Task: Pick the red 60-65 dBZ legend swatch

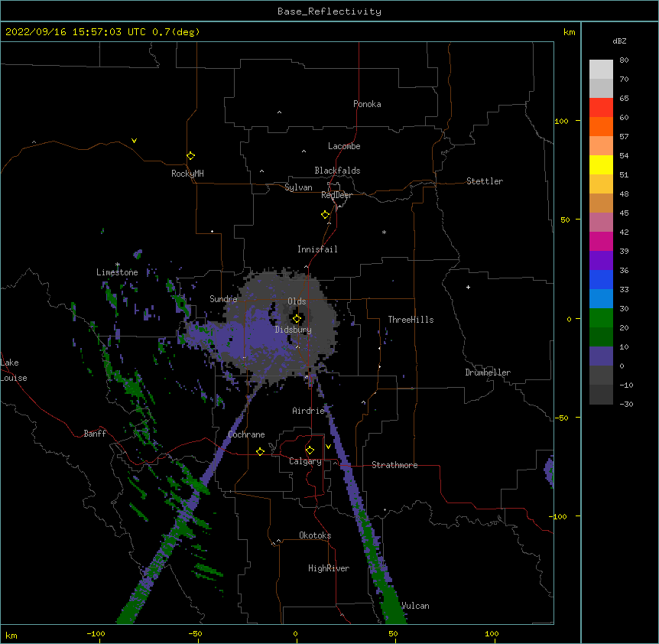Action: 601,108
